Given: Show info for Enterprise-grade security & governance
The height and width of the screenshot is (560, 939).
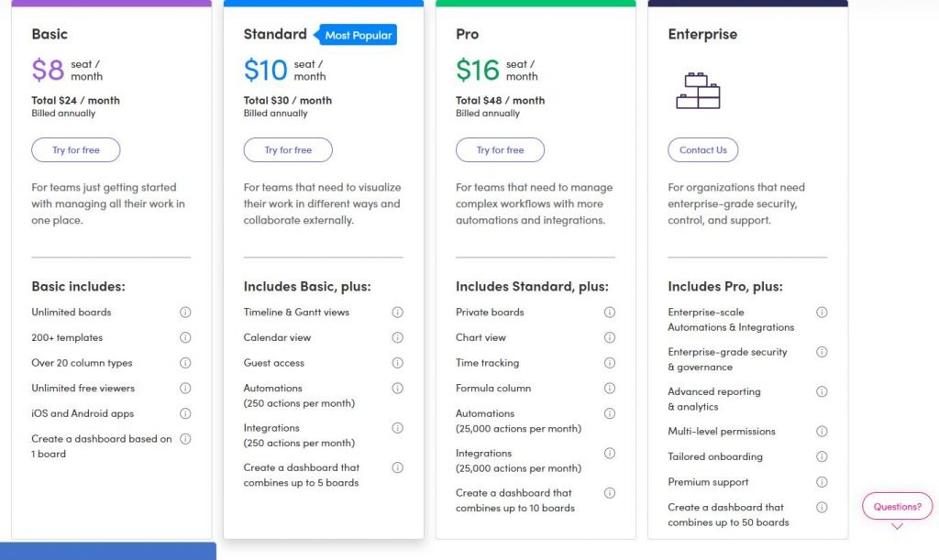Looking at the screenshot, I should point(822,352).
